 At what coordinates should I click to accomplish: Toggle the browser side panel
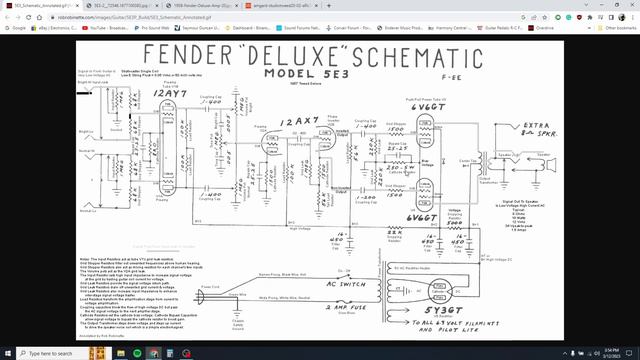[611, 18]
